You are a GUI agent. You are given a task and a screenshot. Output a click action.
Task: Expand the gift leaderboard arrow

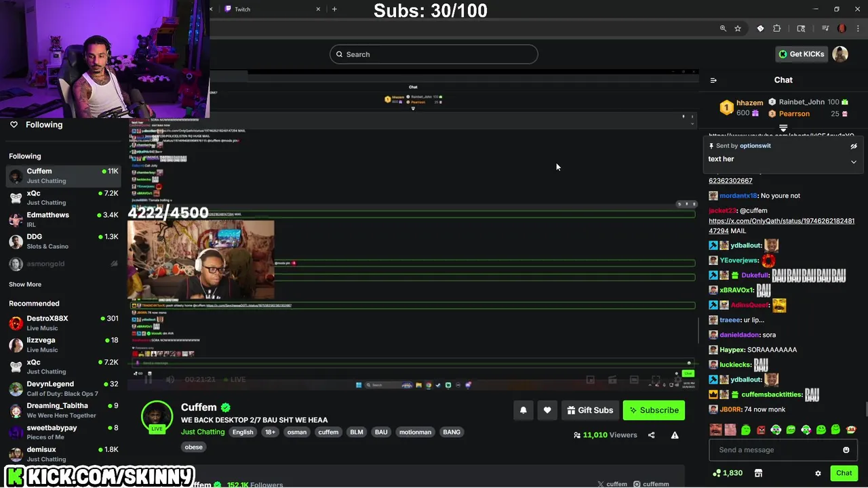coord(783,127)
